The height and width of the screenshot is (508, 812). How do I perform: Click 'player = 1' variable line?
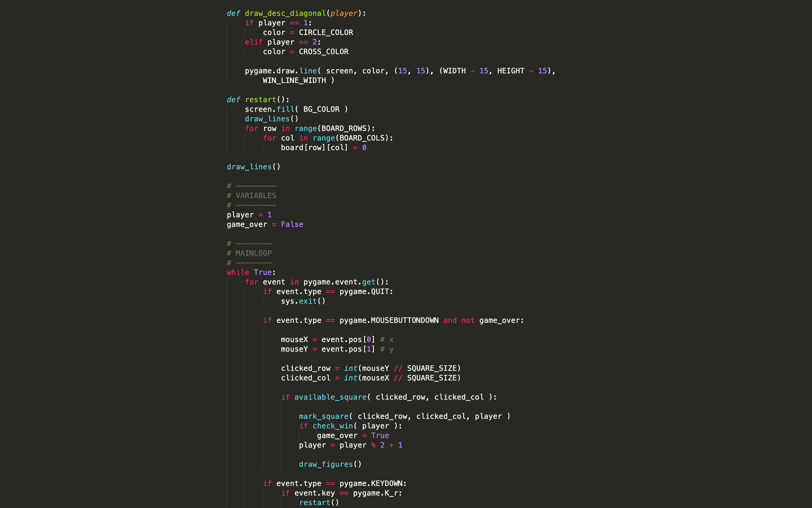249,215
